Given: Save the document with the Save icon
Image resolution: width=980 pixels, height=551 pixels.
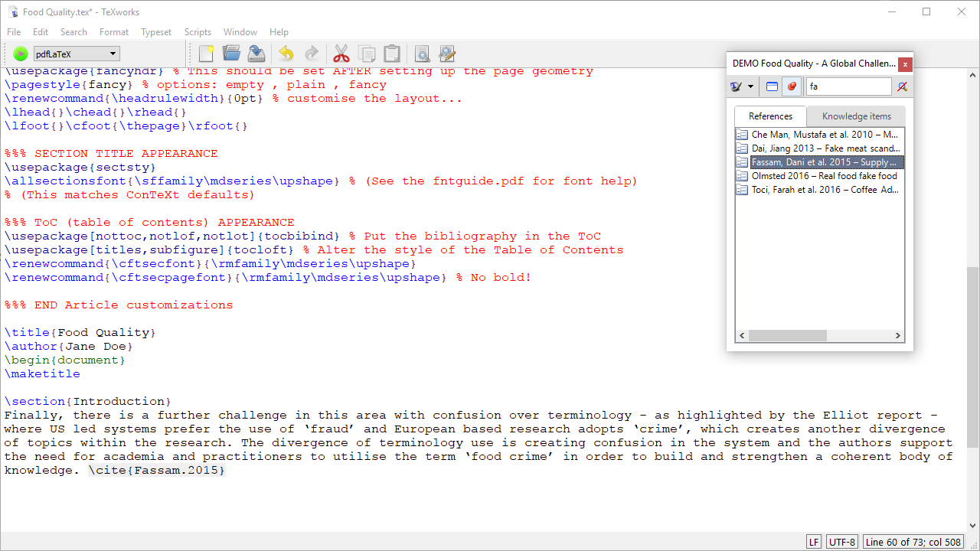Looking at the screenshot, I should point(256,54).
